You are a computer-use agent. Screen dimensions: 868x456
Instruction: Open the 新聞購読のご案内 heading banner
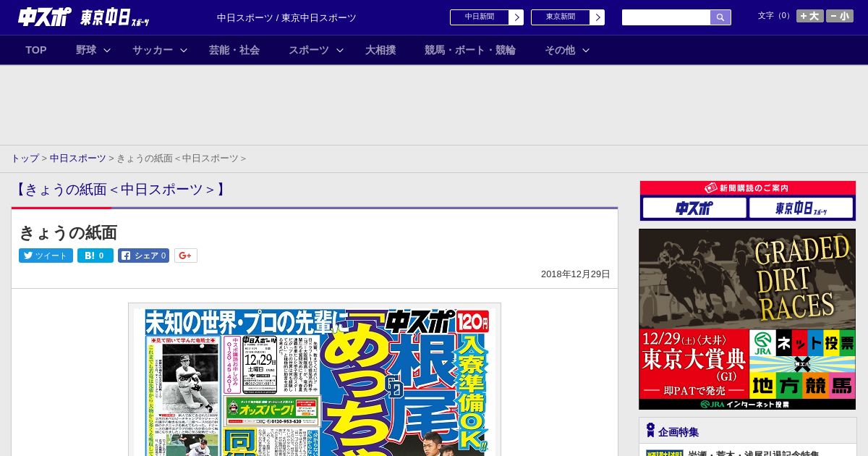(748, 188)
